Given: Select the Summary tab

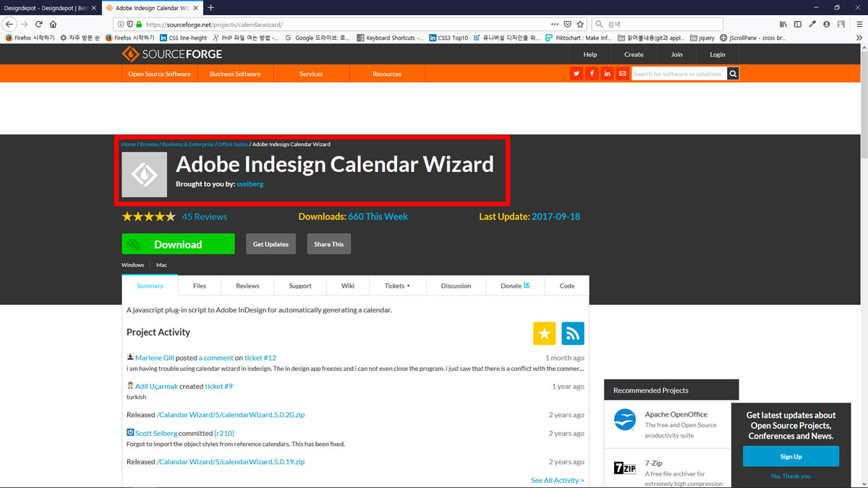Looking at the screenshot, I should tap(150, 286).
